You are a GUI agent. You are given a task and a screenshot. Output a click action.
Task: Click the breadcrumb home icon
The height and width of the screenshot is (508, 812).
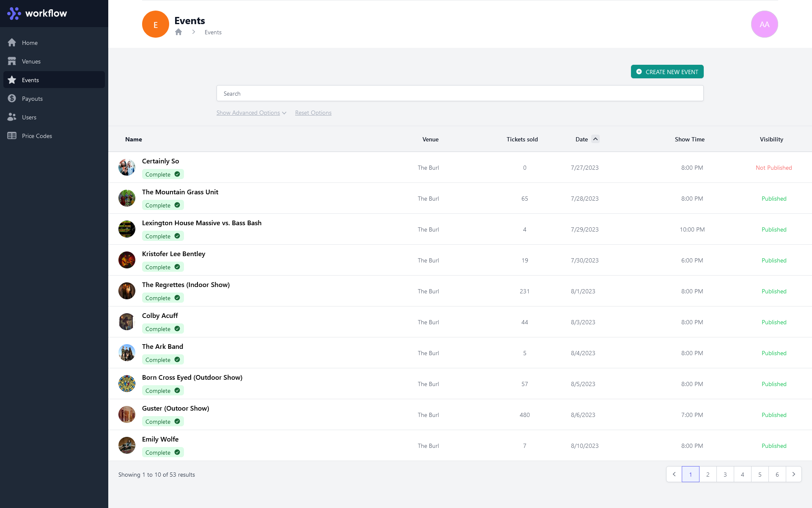coord(178,32)
